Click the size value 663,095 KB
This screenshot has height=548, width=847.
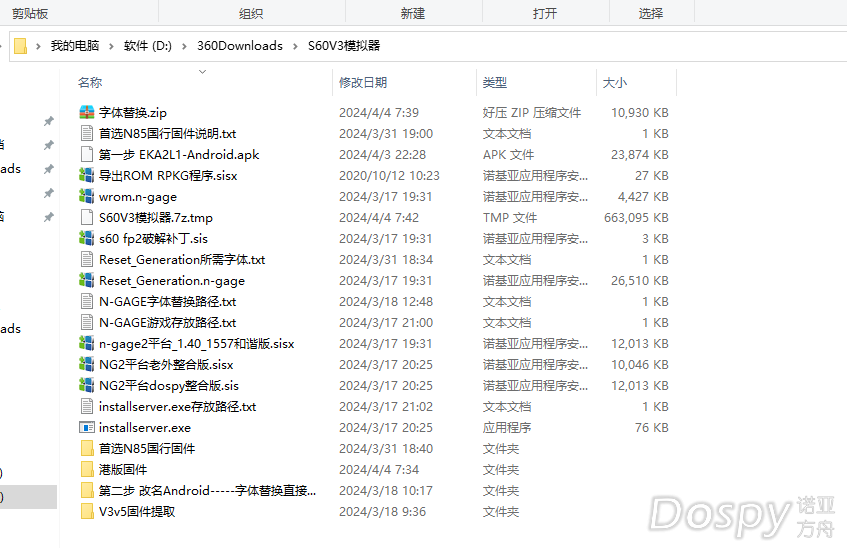pos(636,218)
